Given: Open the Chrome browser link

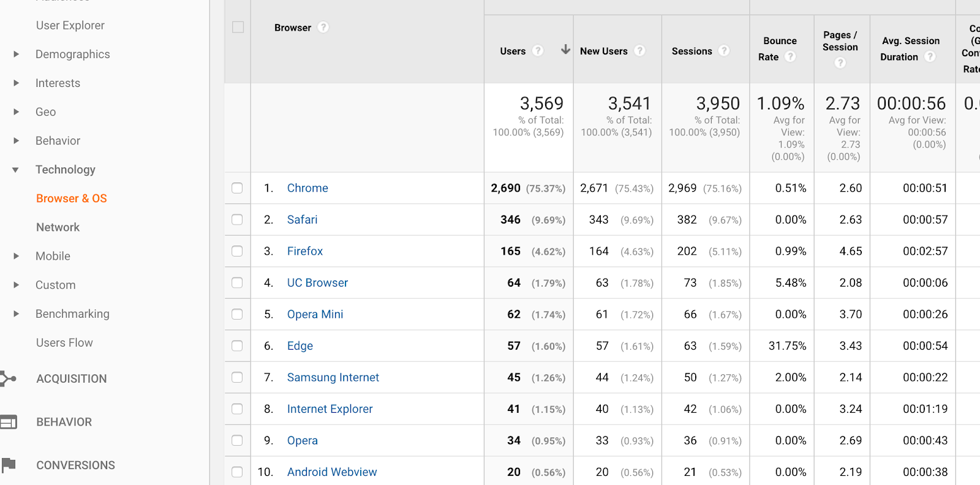Looking at the screenshot, I should [x=307, y=188].
